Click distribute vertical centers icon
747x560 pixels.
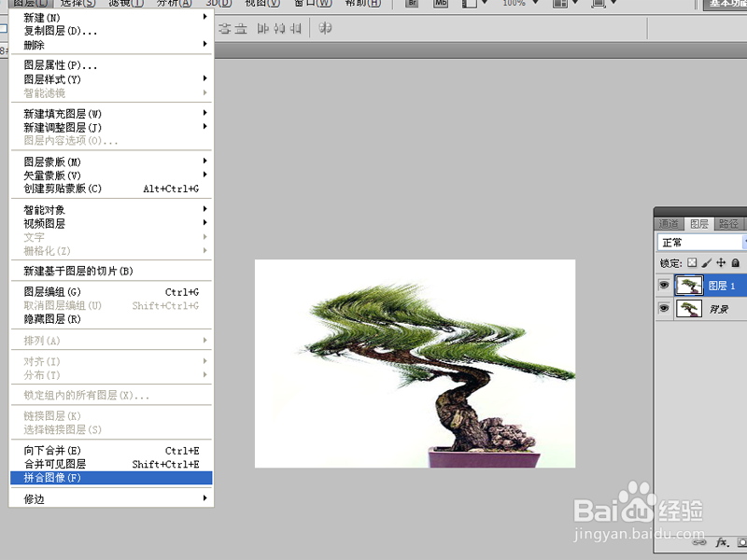[x=225, y=29]
